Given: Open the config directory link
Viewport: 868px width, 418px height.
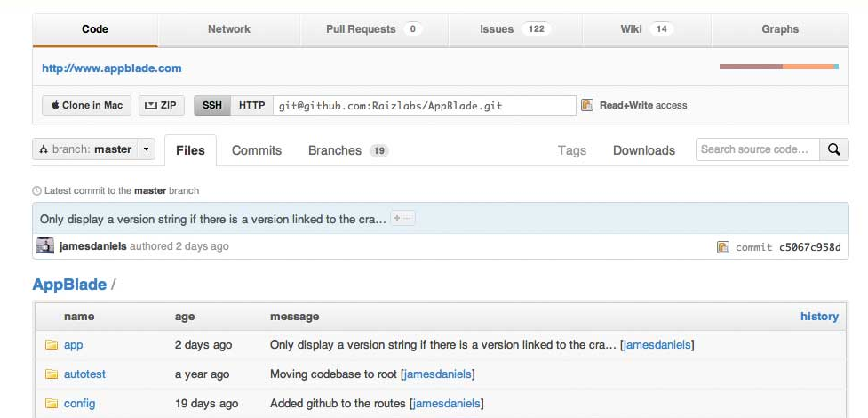Looking at the screenshot, I should point(79,404).
